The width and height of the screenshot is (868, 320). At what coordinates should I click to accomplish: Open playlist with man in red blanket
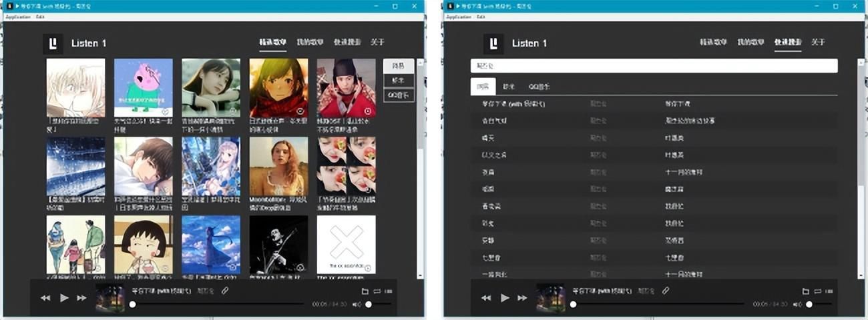pyautogui.click(x=346, y=88)
